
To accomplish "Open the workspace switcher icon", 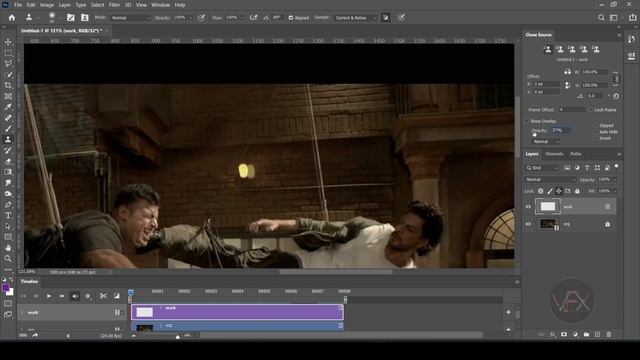I will pyautogui.click(x=613, y=18).
